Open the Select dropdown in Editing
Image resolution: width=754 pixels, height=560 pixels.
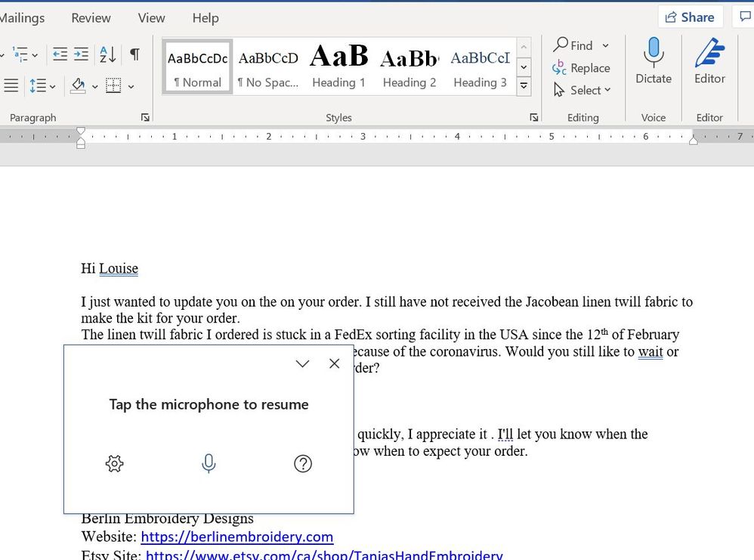(x=582, y=90)
